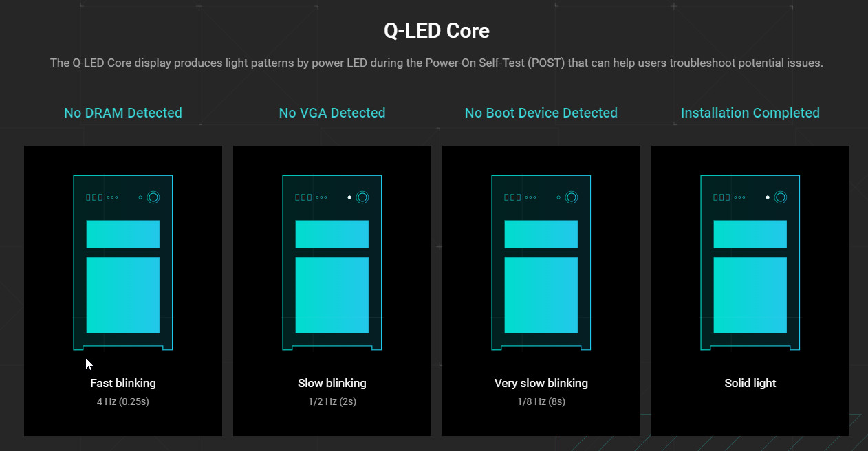Click the 4 Hz (0.25s) frequency text
This screenshot has width=868, height=451.
(x=123, y=401)
